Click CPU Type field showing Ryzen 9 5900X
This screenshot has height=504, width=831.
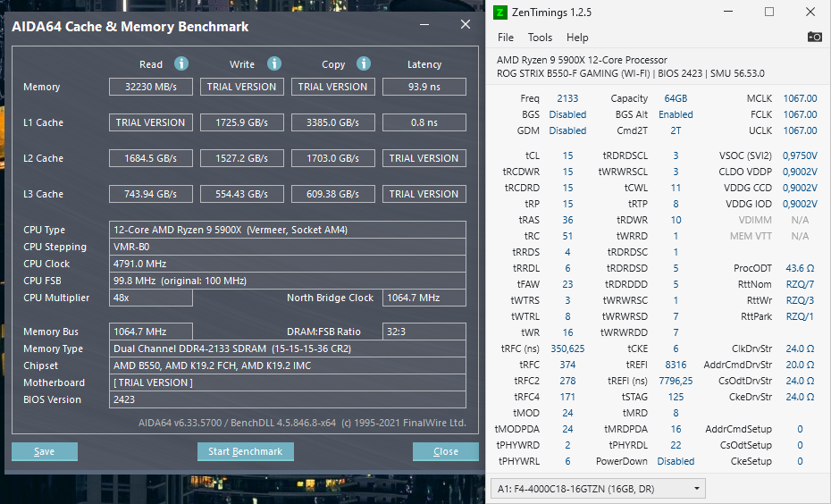pyautogui.click(x=288, y=230)
